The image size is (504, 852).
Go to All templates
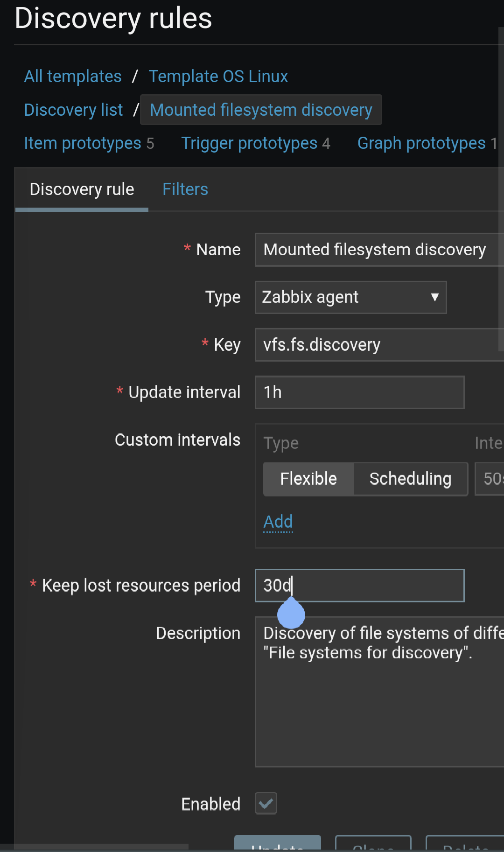pos(73,77)
